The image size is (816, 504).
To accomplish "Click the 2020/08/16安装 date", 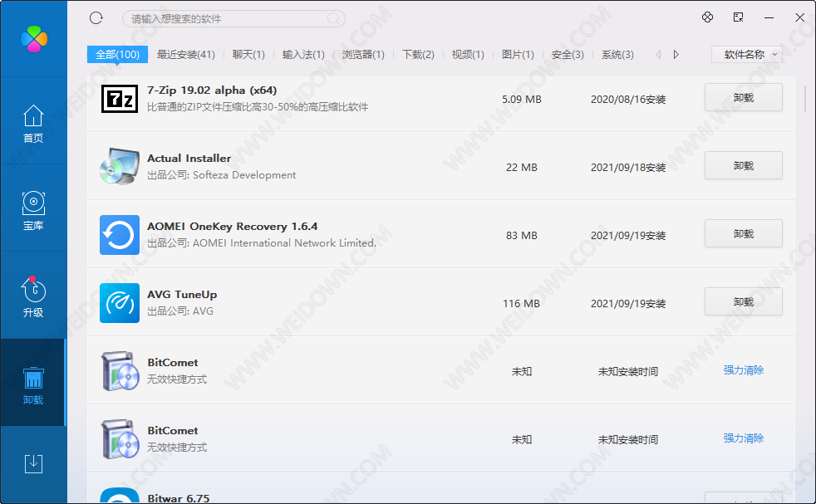I will [628, 99].
